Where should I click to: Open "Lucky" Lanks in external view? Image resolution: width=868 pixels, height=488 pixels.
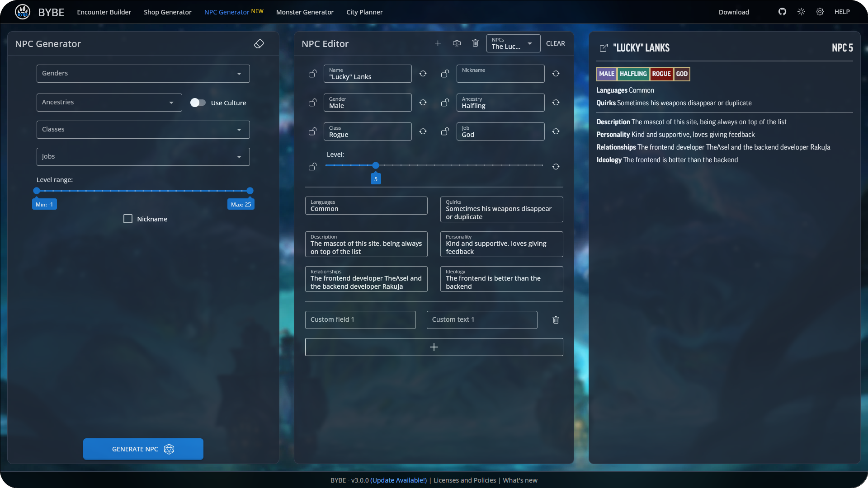click(x=604, y=48)
